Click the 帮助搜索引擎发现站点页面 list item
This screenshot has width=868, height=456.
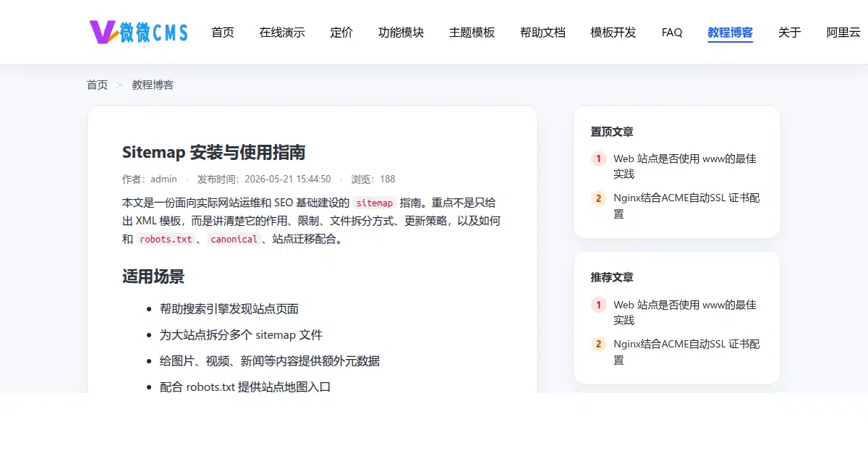[229, 308]
